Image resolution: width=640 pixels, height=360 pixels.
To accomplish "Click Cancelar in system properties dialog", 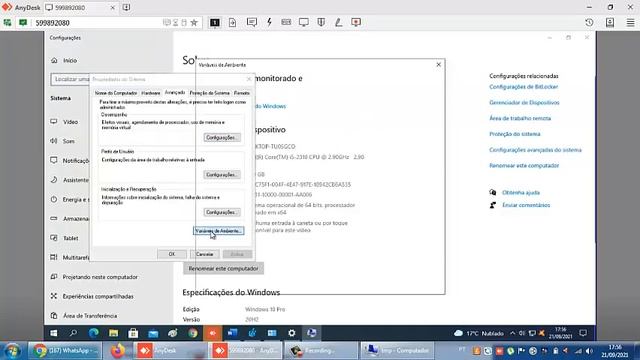I will pyautogui.click(x=204, y=254).
